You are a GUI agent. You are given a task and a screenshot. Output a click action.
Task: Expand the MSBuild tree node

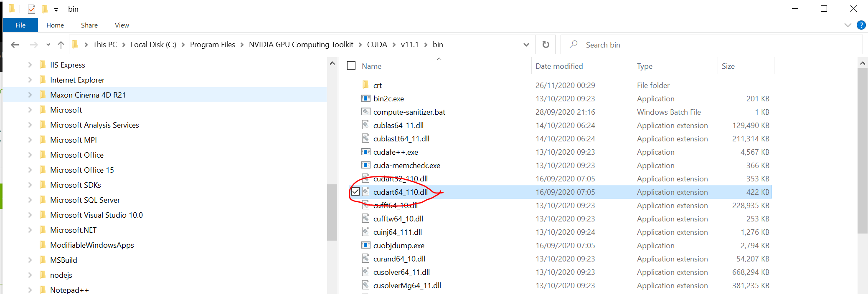coord(30,260)
